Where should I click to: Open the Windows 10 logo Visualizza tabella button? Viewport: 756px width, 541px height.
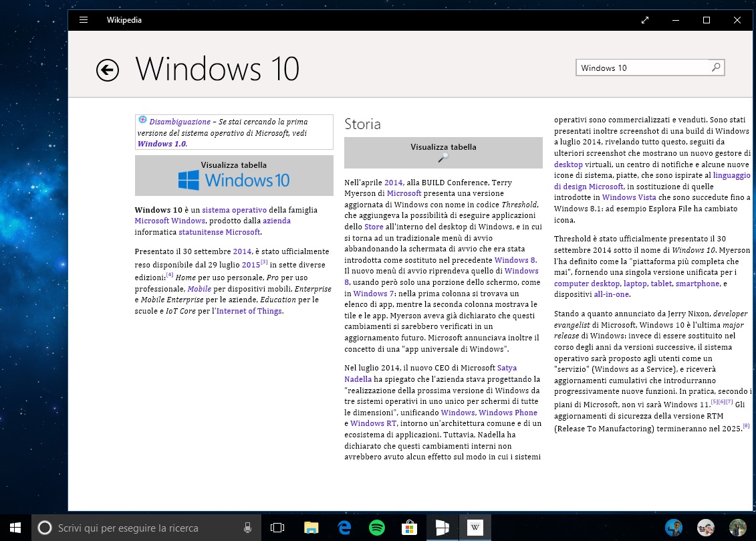tap(234, 175)
